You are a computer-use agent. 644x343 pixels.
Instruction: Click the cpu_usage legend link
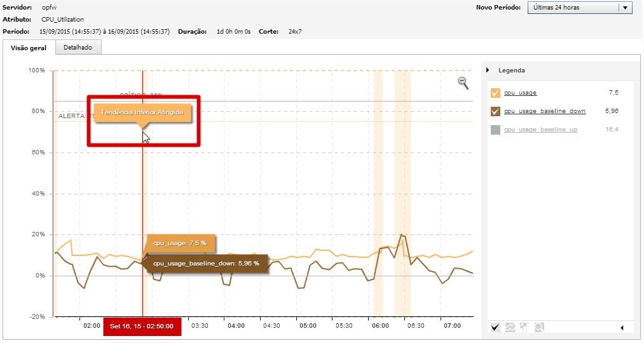(520, 93)
